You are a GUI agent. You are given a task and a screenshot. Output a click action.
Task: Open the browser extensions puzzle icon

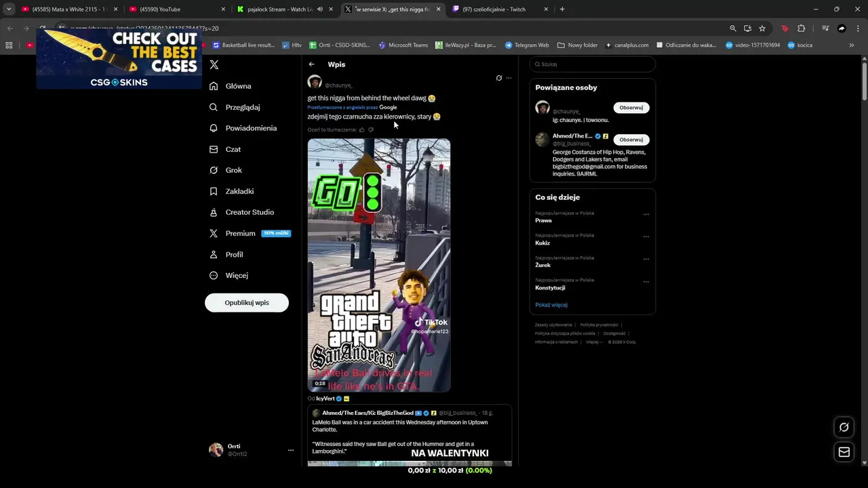[802, 28]
